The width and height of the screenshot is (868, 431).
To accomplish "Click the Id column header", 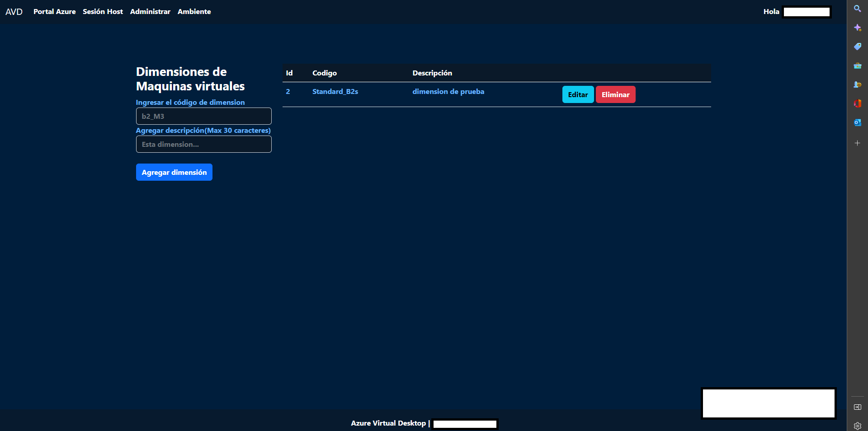I will (289, 73).
